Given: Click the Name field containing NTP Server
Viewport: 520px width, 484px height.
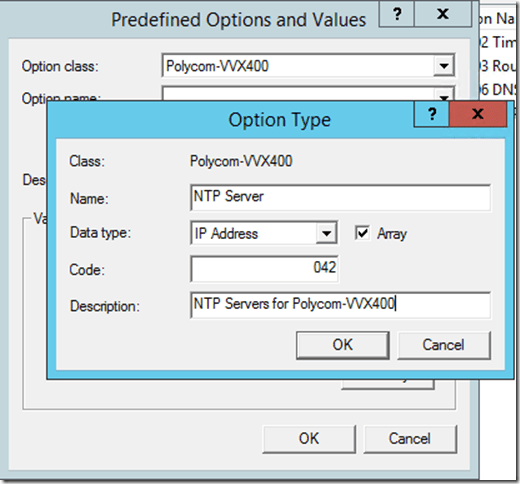Looking at the screenshot, I should [340, 197].
